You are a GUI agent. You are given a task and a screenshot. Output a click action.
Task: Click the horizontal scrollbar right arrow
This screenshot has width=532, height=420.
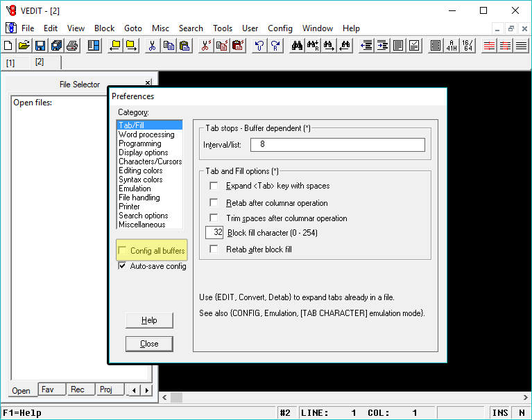pos(525,397)
